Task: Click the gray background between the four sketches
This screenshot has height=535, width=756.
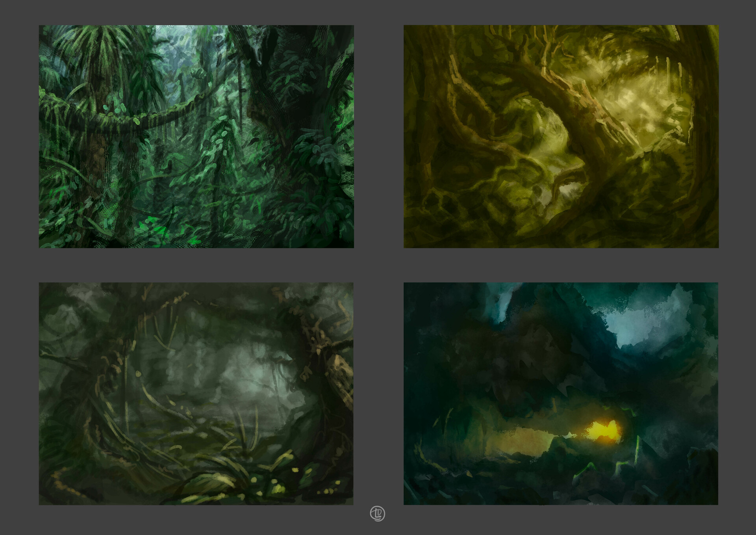Action: (x=378, y=264)
